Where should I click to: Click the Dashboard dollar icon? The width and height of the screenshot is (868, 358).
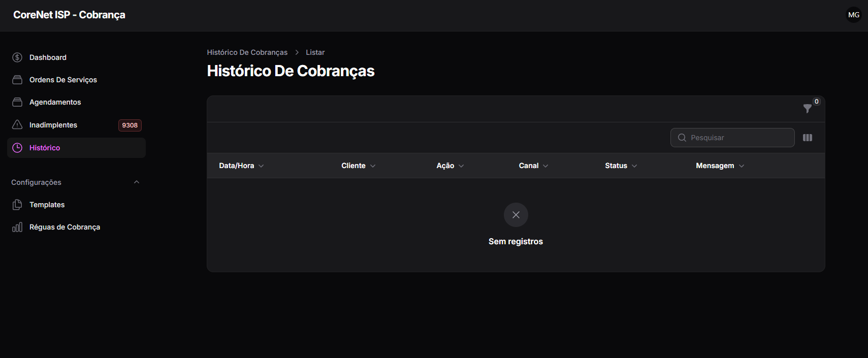pos(17,57)
